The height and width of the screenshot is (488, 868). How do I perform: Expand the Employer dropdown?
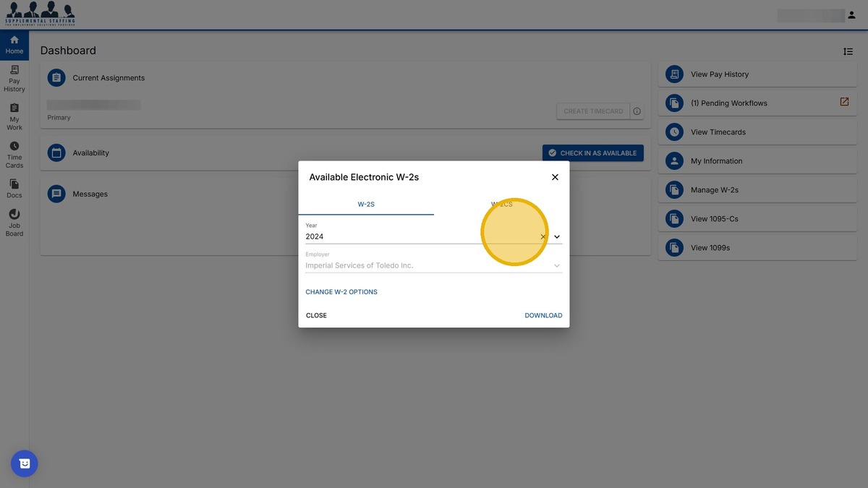pyautogui.click(x=557, y=265)
